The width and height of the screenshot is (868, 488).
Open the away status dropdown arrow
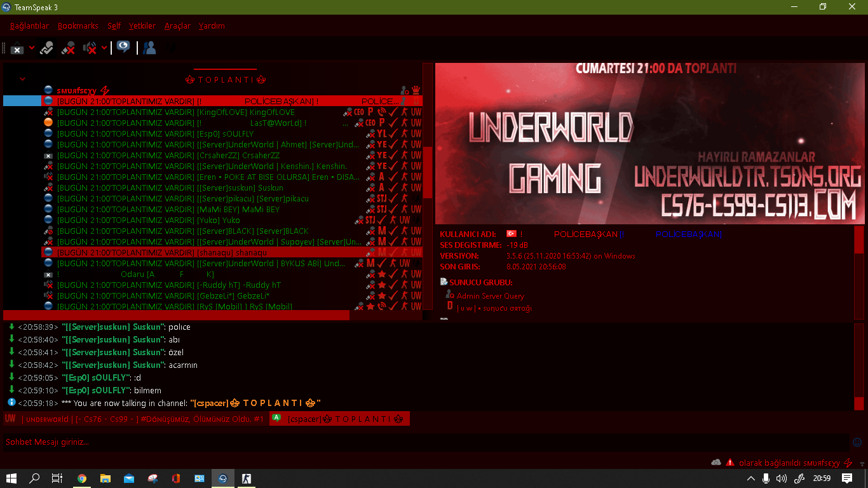pyautogui.click(x=32, y=48)
